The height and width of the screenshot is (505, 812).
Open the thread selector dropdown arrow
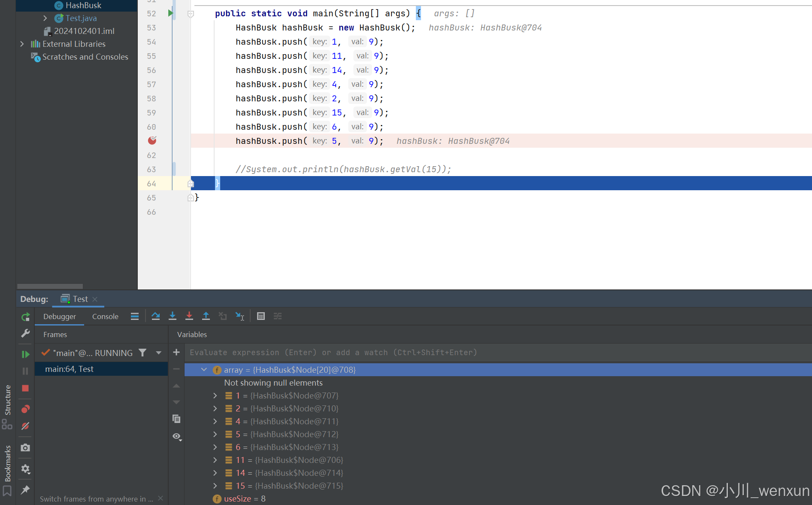coord(159,353)
